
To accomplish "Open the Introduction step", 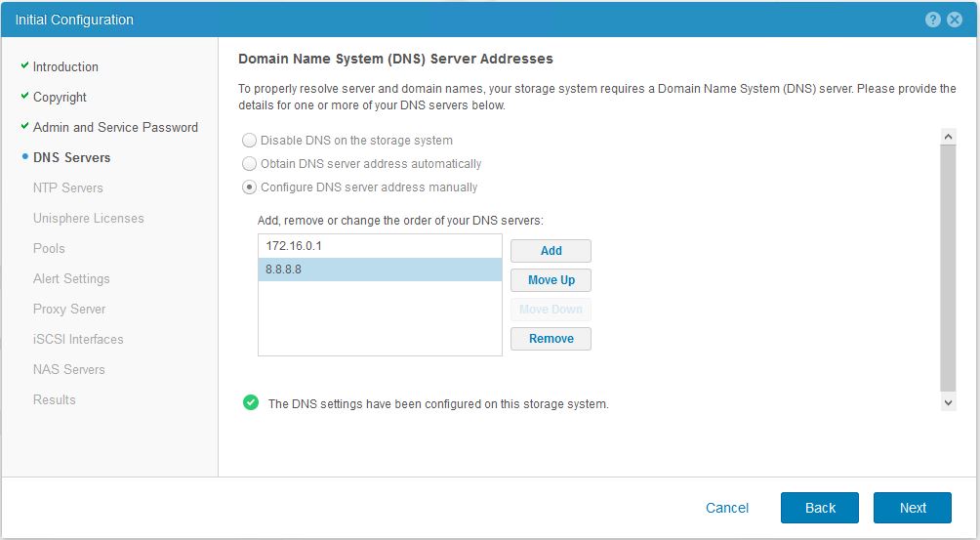I will click(x=65, y=66).
